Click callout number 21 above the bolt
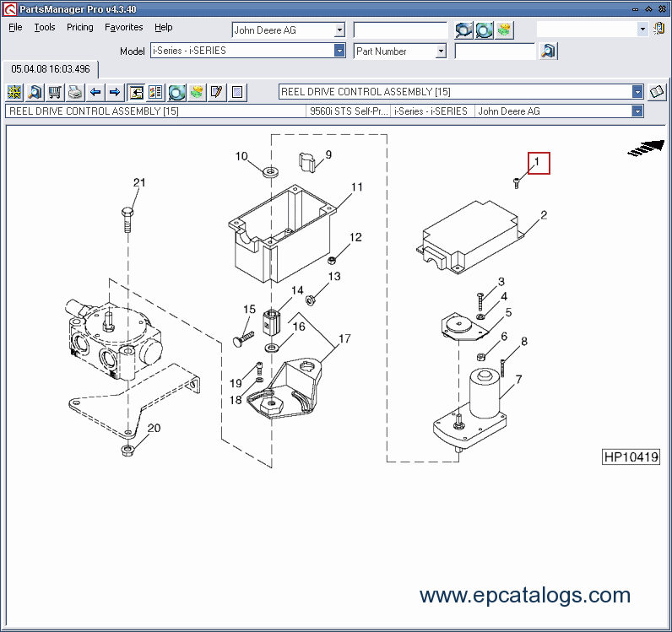 [139, 182]
